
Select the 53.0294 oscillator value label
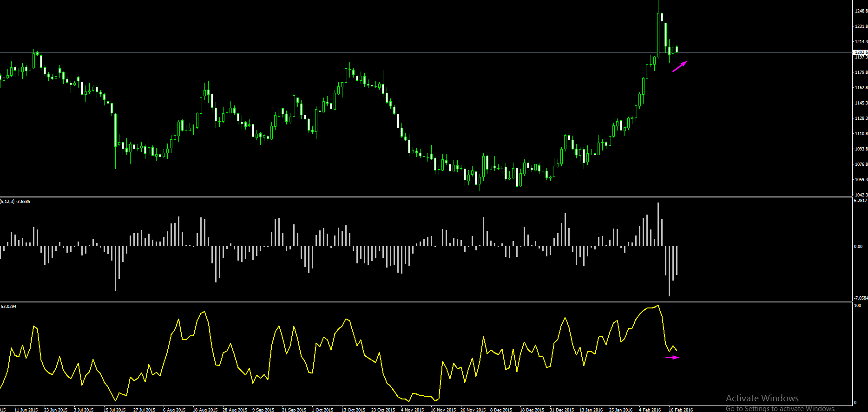click(x=9, y=307)
